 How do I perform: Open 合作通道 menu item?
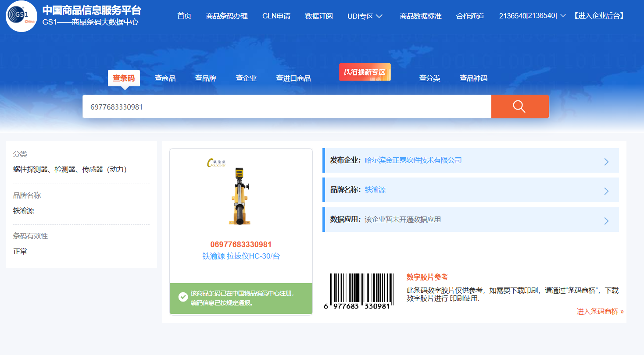(470, 16)
